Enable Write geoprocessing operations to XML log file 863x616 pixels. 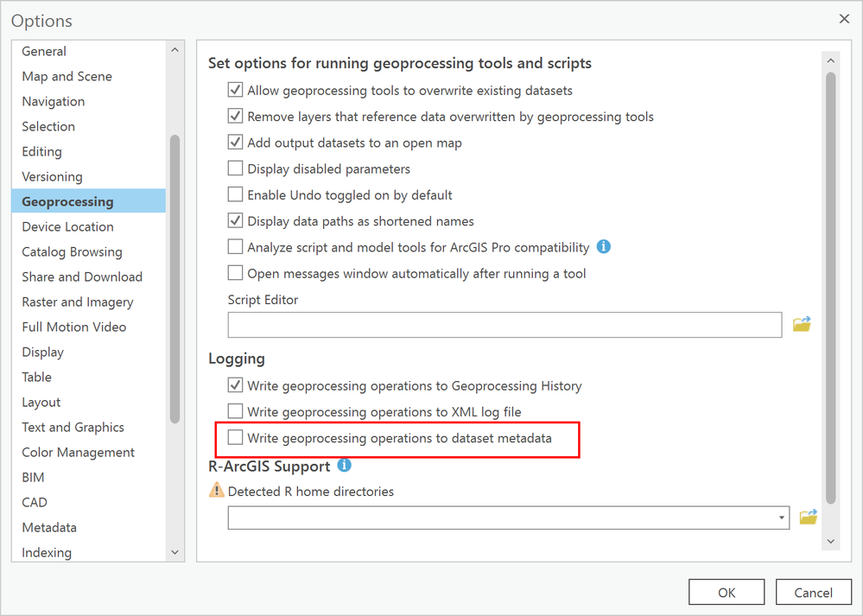pyautogui.click(x=235, y=412)
